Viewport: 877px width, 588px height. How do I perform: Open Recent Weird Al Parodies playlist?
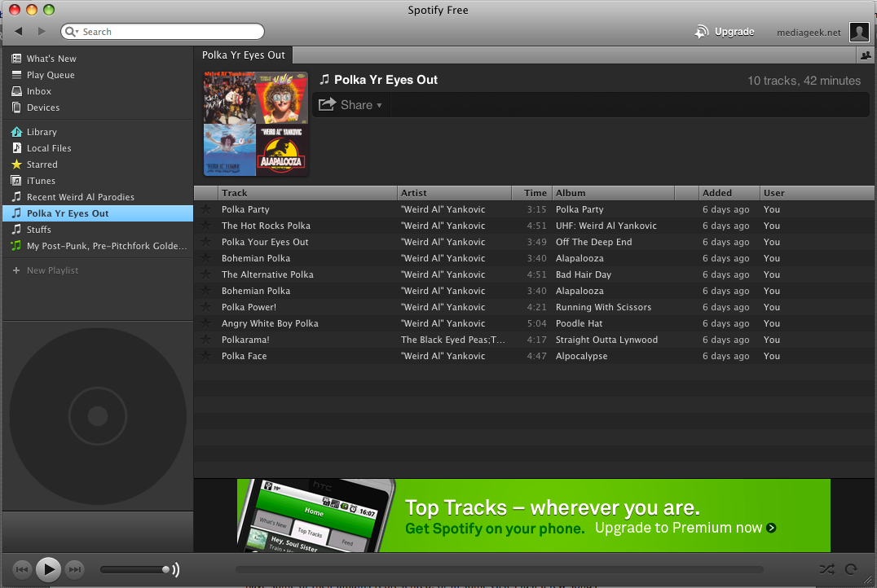(80, 197)
